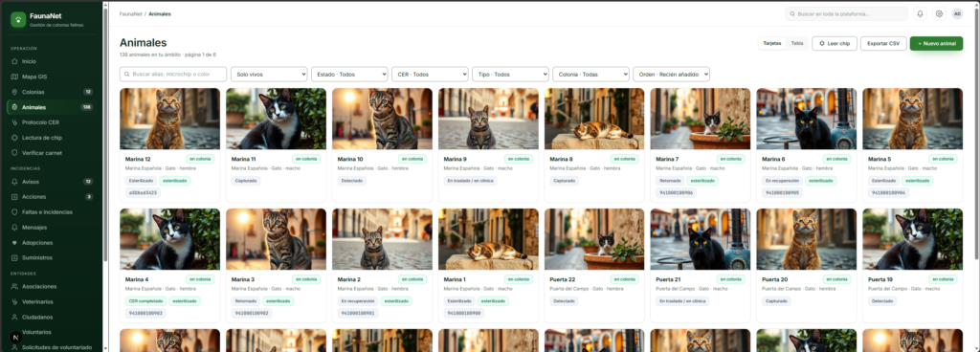The width and height of the screenshot is (980, 352).
Task: Click the home icon beside Inicio
Action: 15,62
